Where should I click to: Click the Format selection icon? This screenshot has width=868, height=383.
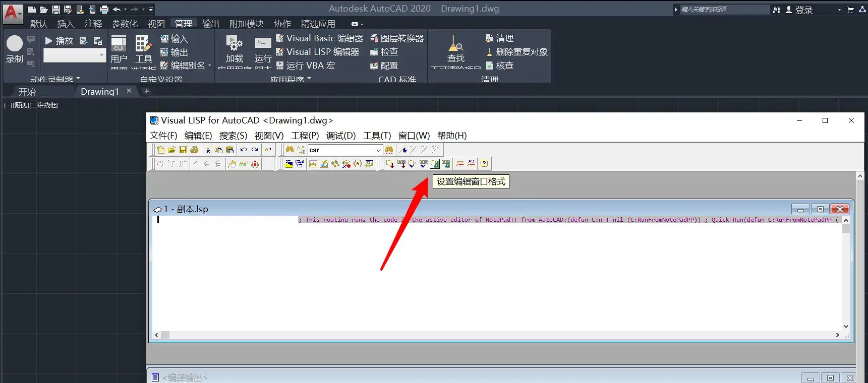[x=446, y=164]
